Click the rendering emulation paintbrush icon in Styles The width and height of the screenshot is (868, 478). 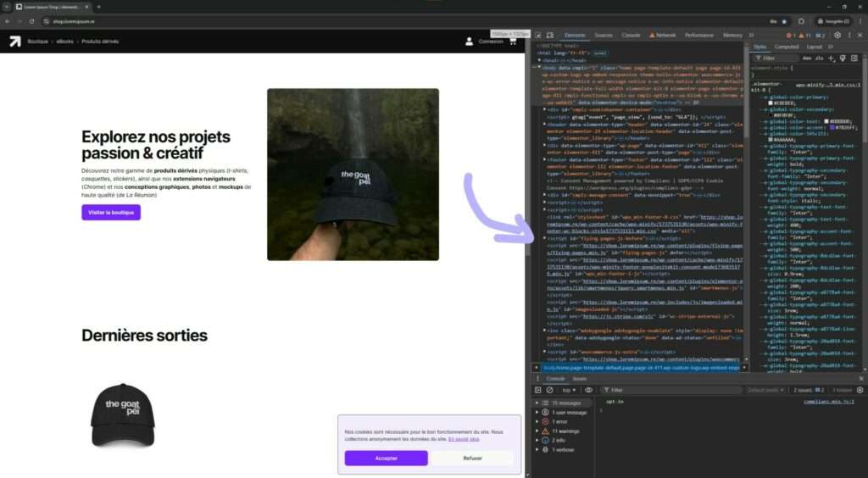(843, 58)
